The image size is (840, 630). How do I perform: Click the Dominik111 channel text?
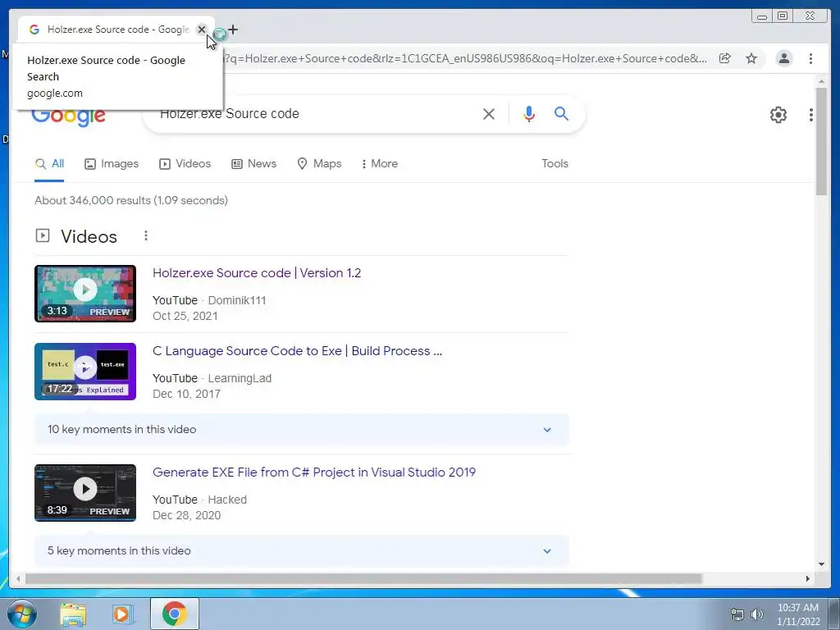237,300
